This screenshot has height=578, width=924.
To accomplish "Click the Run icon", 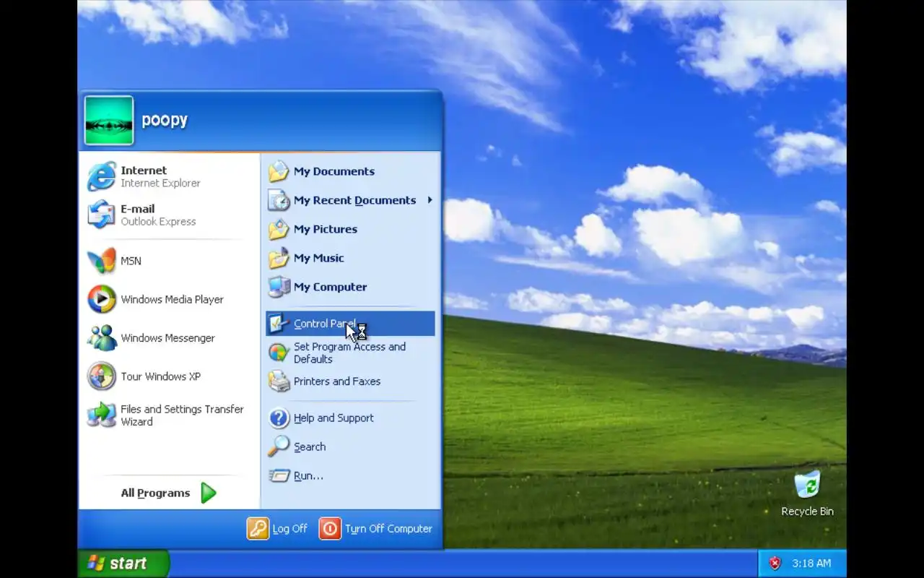I will tap(279, 475).
